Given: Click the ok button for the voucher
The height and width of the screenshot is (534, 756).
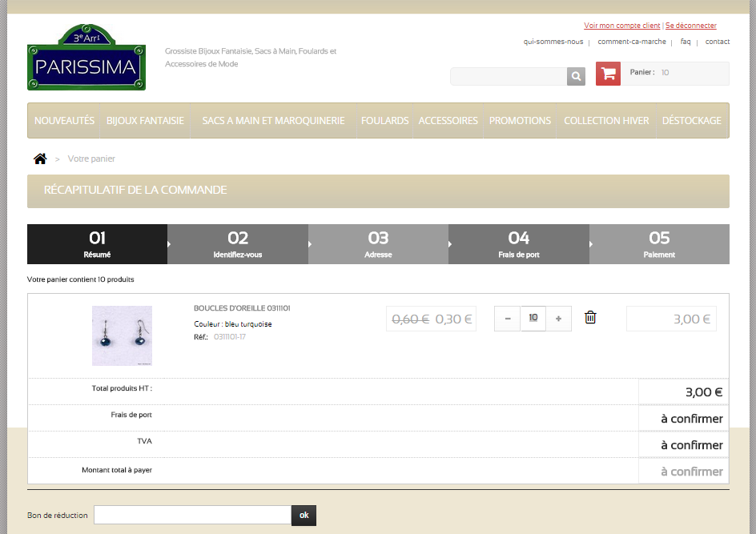Looking at the screenshot, I should click(304, 516).
